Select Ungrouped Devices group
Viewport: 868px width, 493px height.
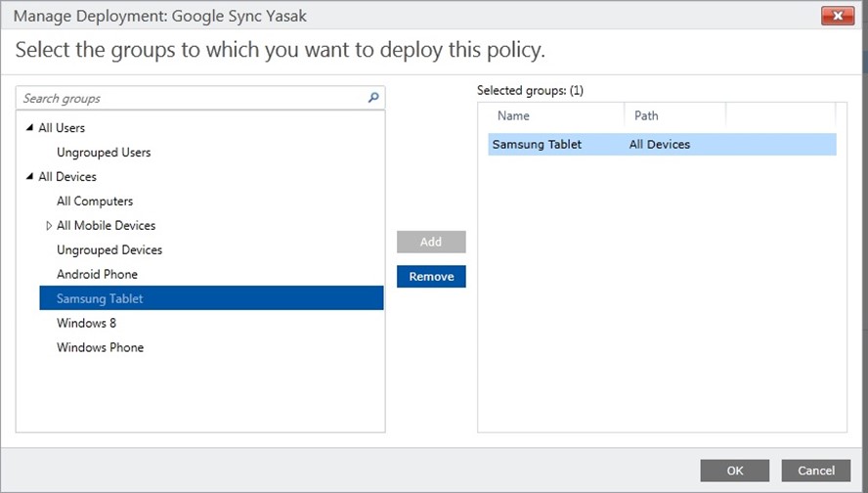click(109, 249)
